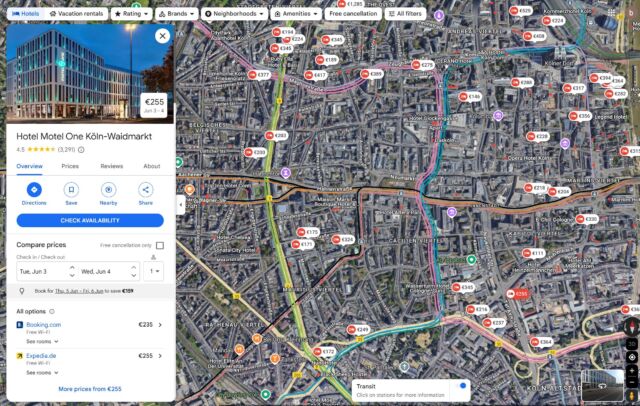Open the hotel exterior photo
Viewport: 640px width, 406px height.
90,73
